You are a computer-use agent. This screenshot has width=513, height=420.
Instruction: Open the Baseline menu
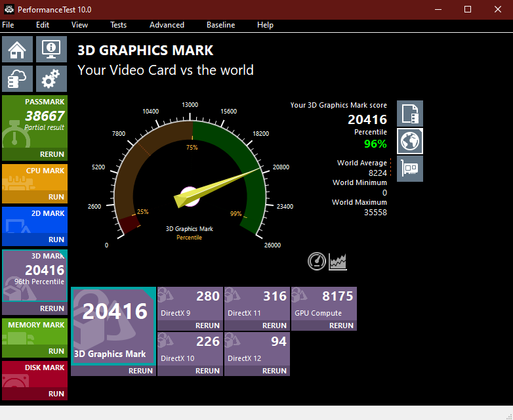coord(221,25)
